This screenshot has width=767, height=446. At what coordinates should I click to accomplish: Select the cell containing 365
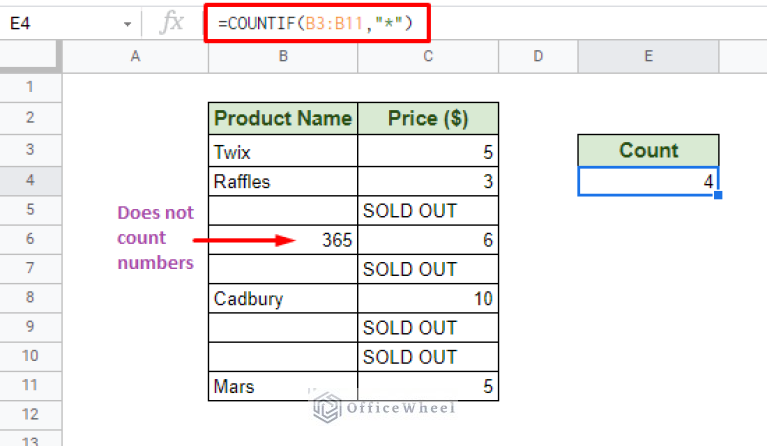[x=283, y=240]
